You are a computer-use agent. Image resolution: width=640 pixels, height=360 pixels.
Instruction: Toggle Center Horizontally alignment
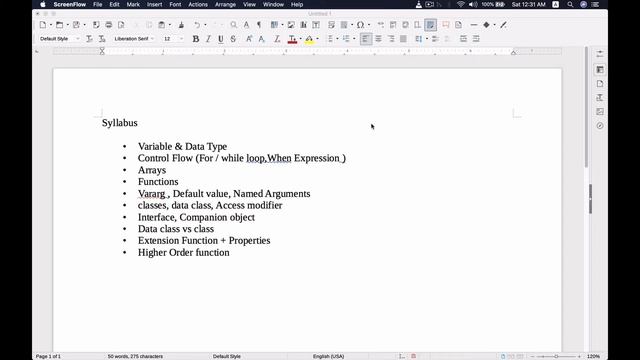[378, 39]
